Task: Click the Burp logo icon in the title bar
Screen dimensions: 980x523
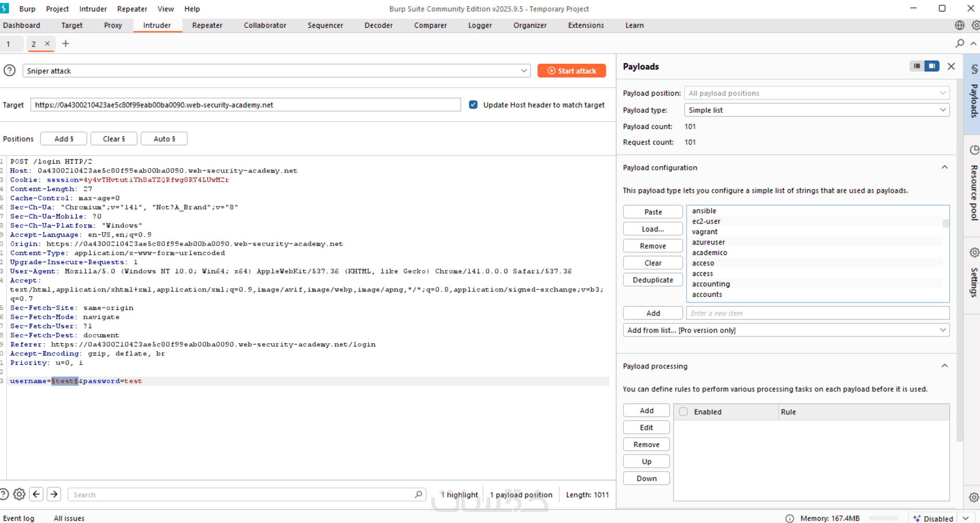Action: (x=5, y=8)
